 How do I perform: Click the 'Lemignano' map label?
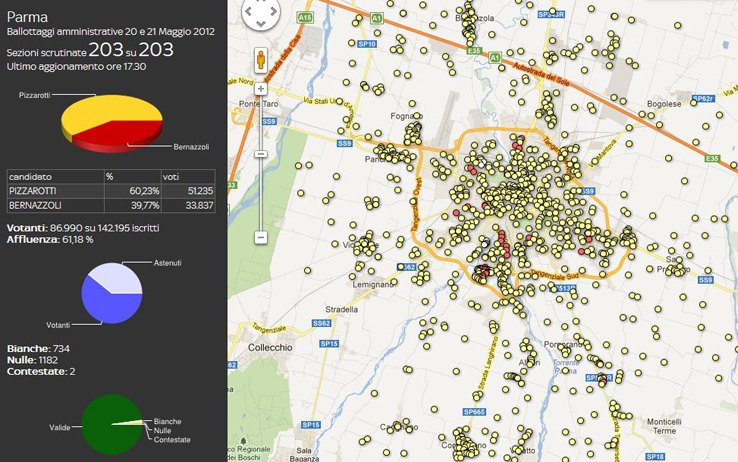point(373,285)
